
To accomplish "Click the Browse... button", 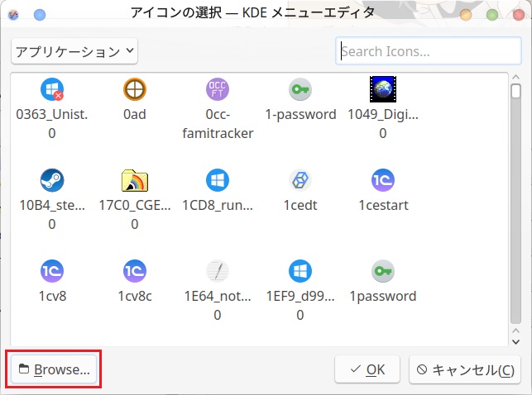I will coord(54,369).
